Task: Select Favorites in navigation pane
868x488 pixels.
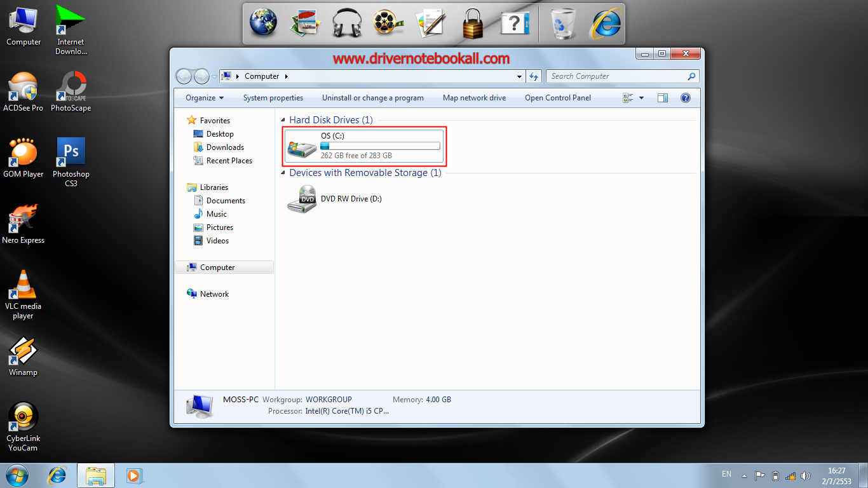Action: 215,121
